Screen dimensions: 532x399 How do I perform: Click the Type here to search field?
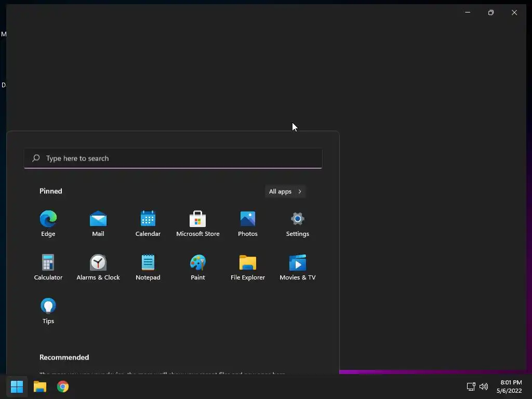coord(173,158)
